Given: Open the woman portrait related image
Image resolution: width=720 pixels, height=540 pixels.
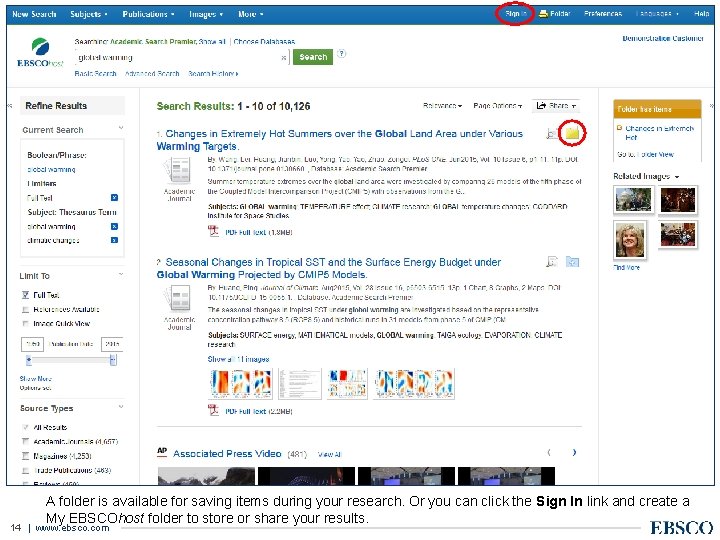Looking at the screenshot, I should click(630, 239).
